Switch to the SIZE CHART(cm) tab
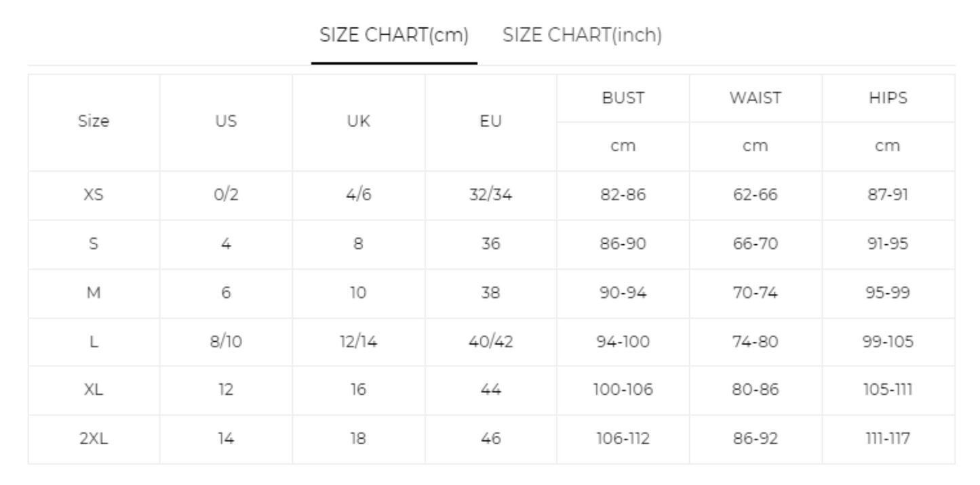Screen dimensions: 980x485 [394, 35]
